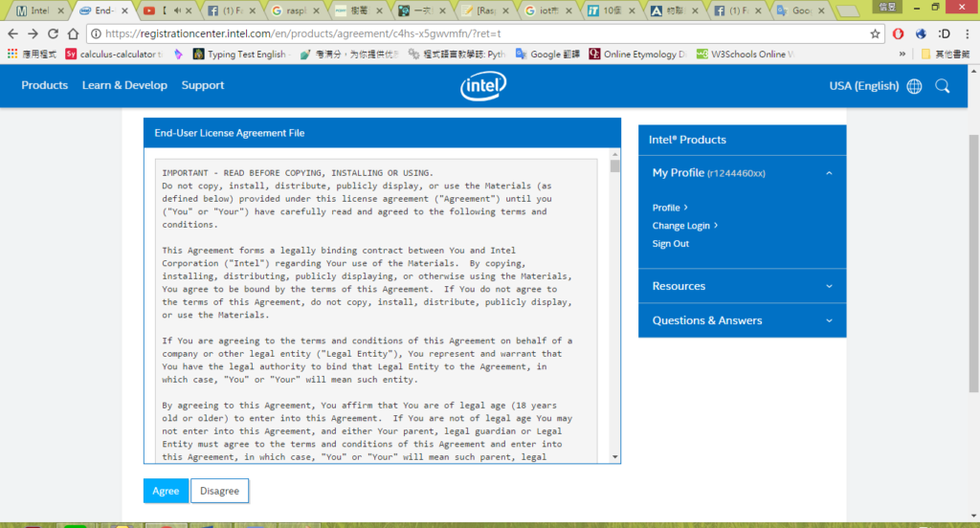The width and height of the screenshot is (980, 528).
Task: Open the Profile link
Action: (669, 208)
